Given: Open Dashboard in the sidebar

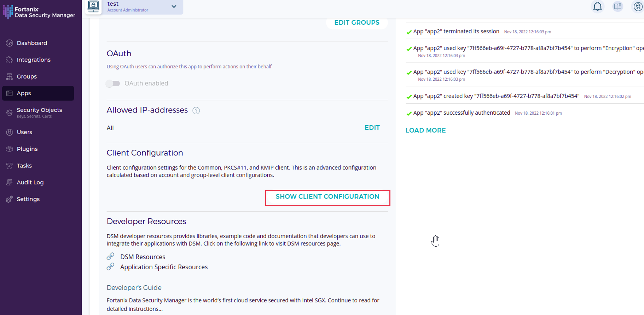Looking at the screenshot, I should click(x=32, y=43).
